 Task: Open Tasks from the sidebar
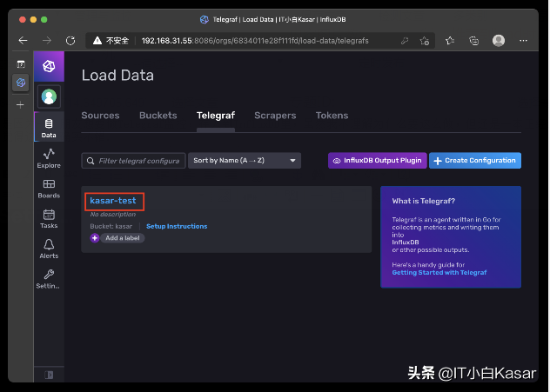(x=49, y=218)
